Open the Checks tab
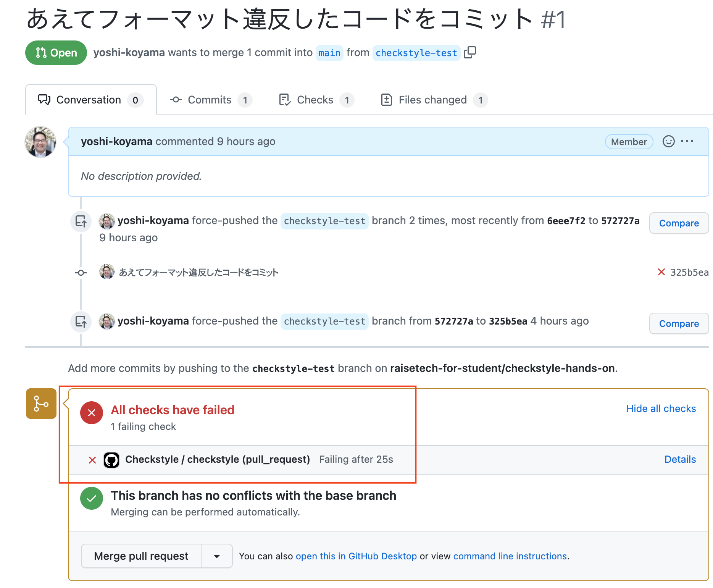Viewport: 713px width, 588px height. [x=315, y=100]
